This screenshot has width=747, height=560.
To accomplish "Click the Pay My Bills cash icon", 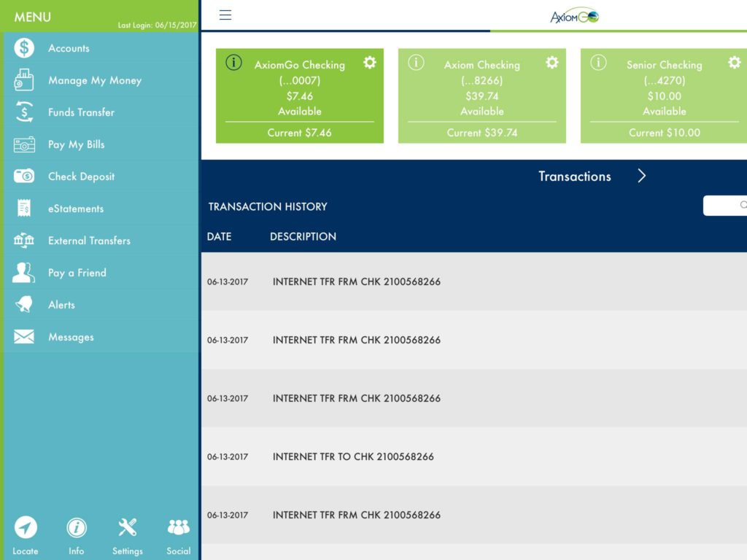I will (24, 144).
